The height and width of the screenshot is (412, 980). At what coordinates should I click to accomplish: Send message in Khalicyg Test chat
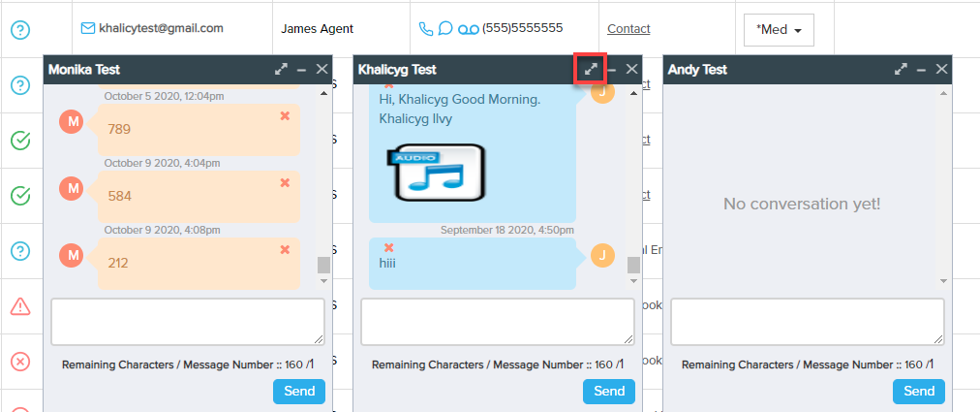[x=609, y=391]
